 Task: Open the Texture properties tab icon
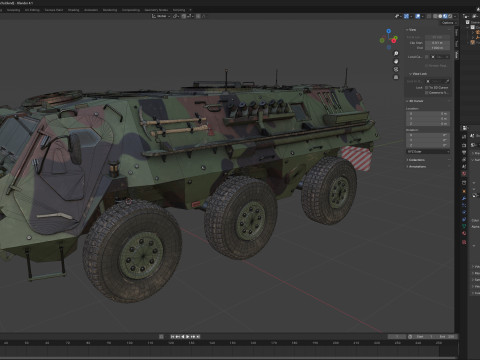click(464, 242)
